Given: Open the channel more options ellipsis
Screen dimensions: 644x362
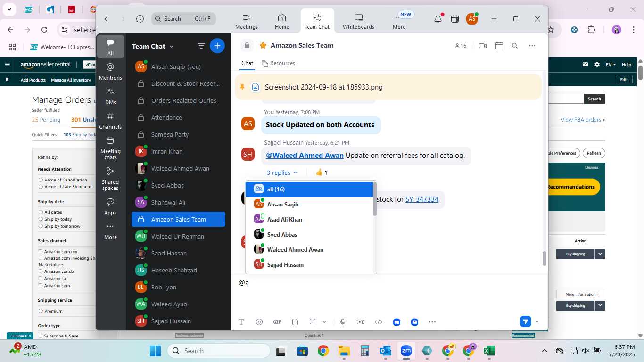Looking at the screenshot, I should pyautogui.click(x=532, y=46).
